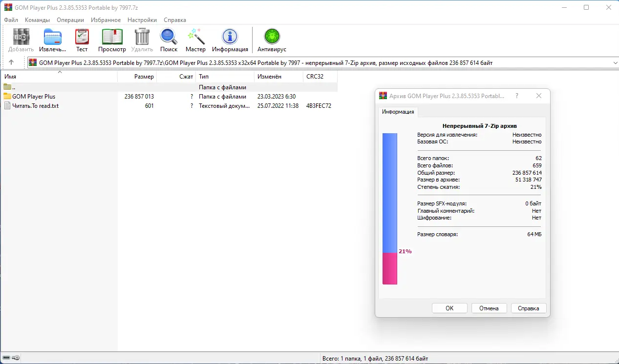Select the GOM Player Plus folder icon
Viewport: 619px width, 364px height.
pyautogui.click(x=7, y=97)
